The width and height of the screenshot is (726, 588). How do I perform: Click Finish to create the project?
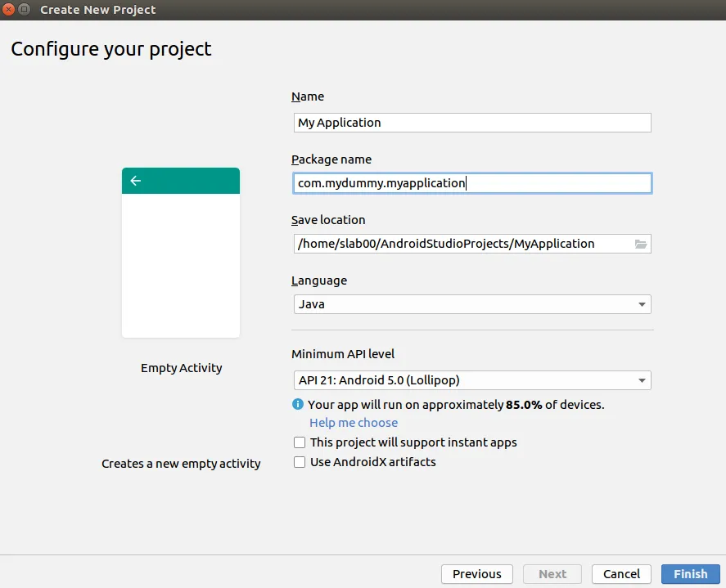click(x=690, y=574)
